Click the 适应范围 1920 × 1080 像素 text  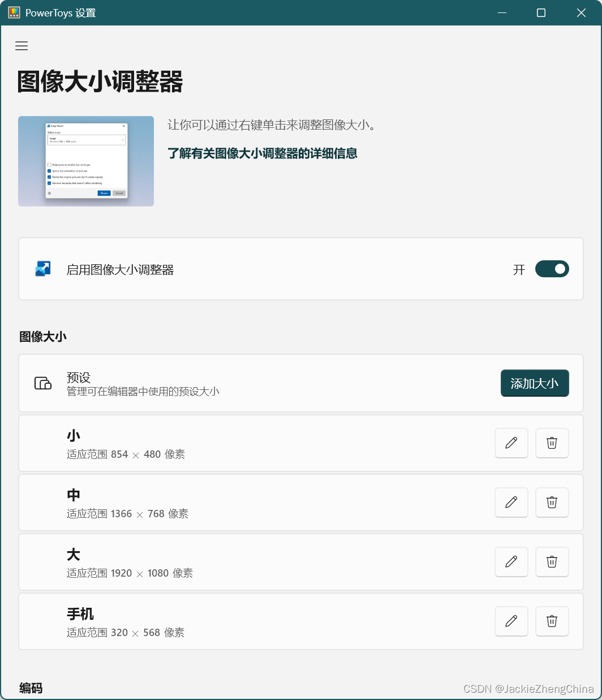[x=130, y=573]
